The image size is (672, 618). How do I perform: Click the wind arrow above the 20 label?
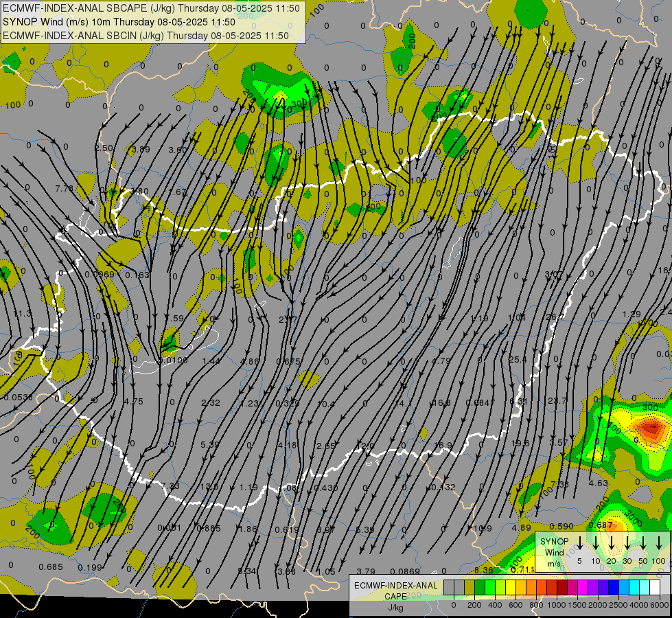point(612,543)
